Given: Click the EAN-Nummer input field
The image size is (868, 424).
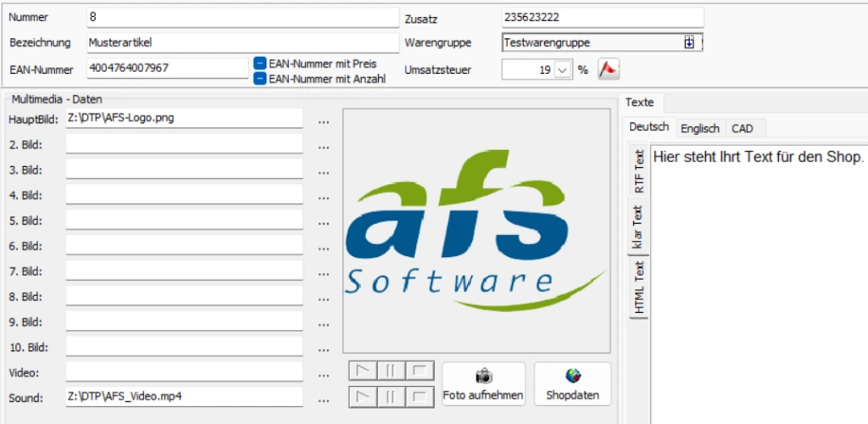Looking at the screenshot, I should click(168, 69).
